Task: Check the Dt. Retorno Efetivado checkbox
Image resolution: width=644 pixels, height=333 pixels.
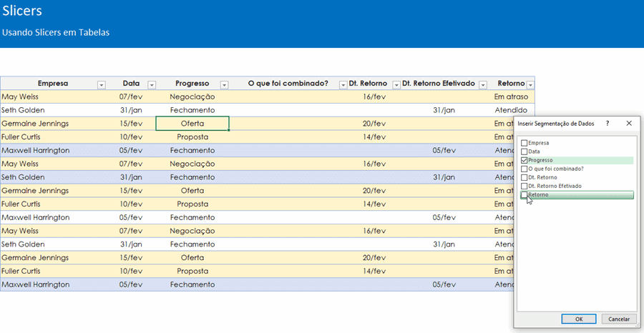Action: click(x=525, y=186)
